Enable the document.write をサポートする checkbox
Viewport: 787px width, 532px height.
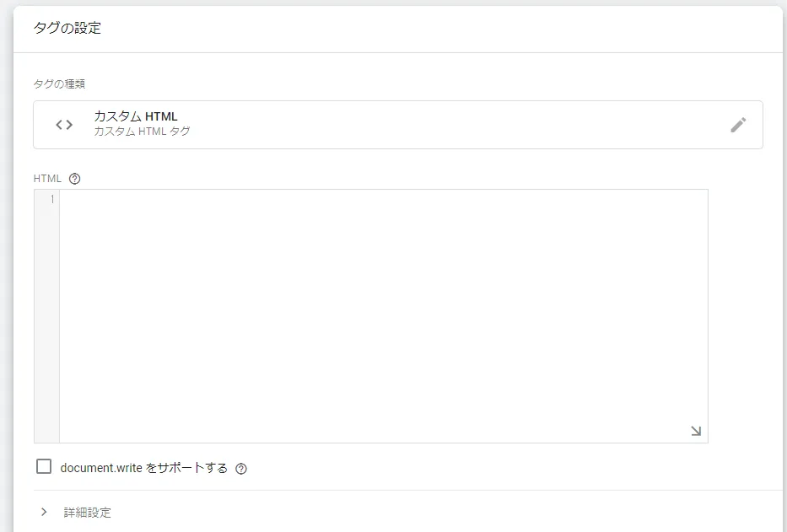pyautogui.click(x=44, y=466)
